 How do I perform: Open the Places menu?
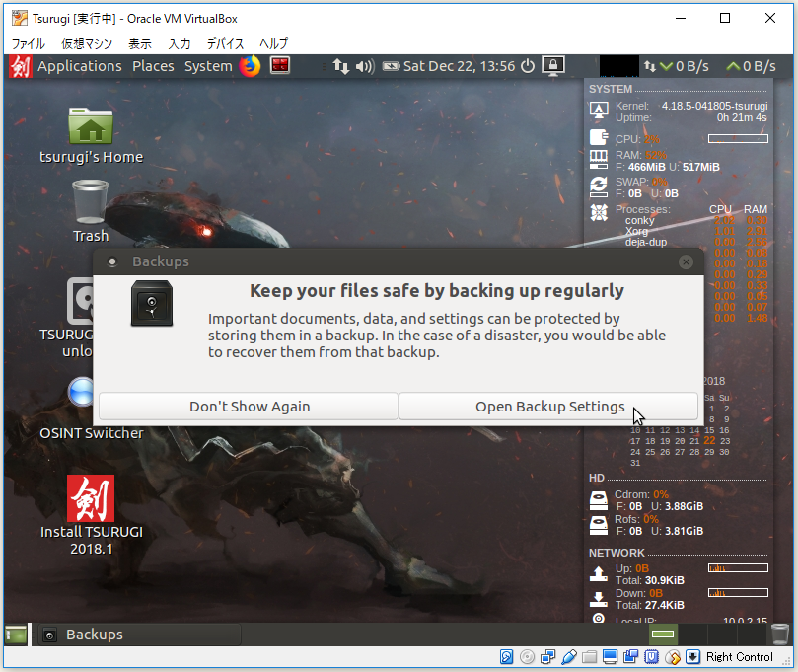coord(153,66)
